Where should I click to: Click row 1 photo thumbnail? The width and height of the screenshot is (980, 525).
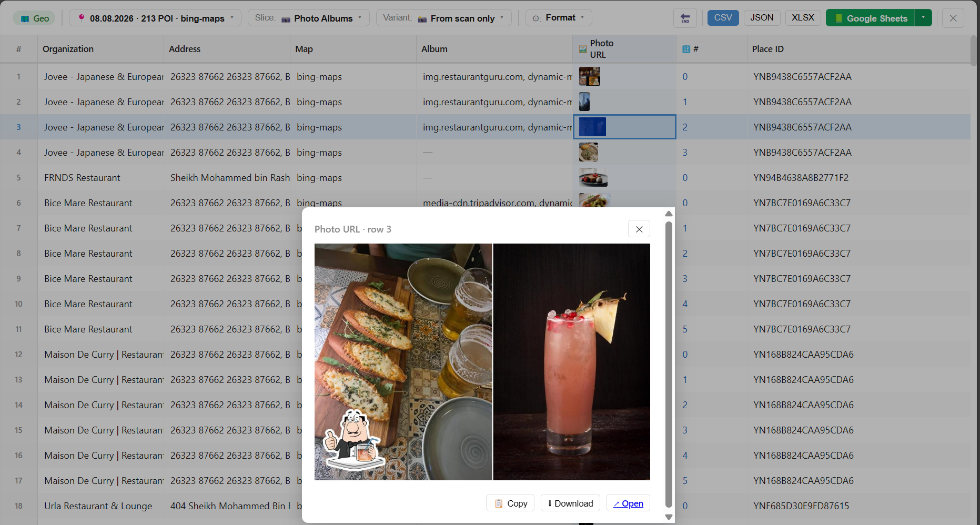589,76
